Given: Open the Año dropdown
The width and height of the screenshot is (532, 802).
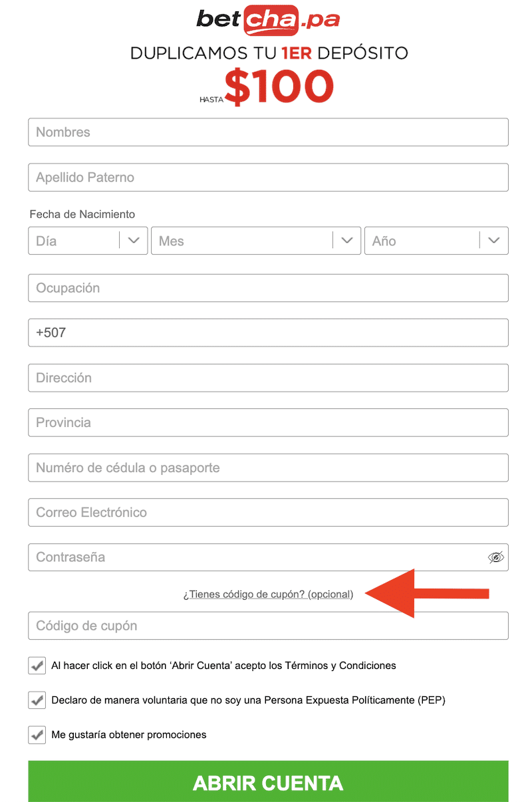Looking at the screenshot, I should [436, 241].
